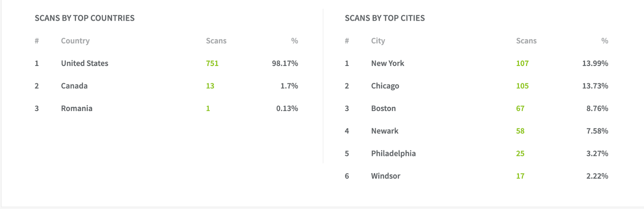
Task: Click the 13 scans value for Canada
Action: 210,86
